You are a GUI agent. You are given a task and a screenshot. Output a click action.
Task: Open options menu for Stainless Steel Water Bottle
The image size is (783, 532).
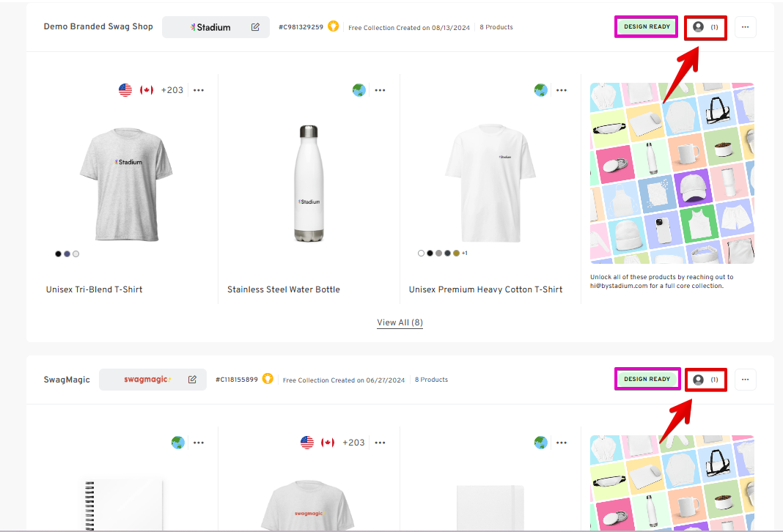(380, 90)
